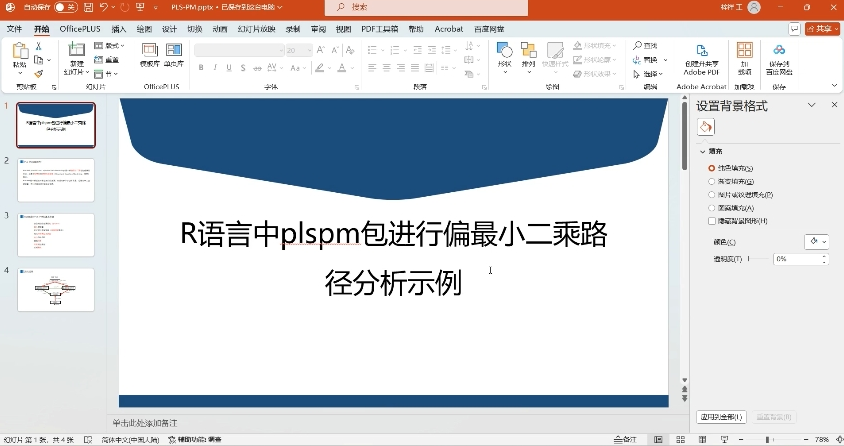Click the Shapes icon in Drawing group
The image size is (844, 446).
[x=504, y=50]
